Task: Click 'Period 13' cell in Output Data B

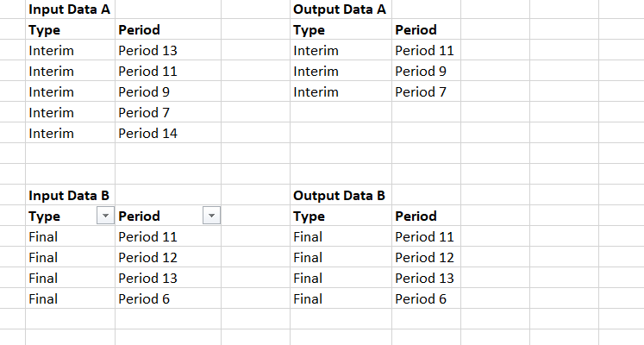Action: pyautogui.click(x=424, y=279)
